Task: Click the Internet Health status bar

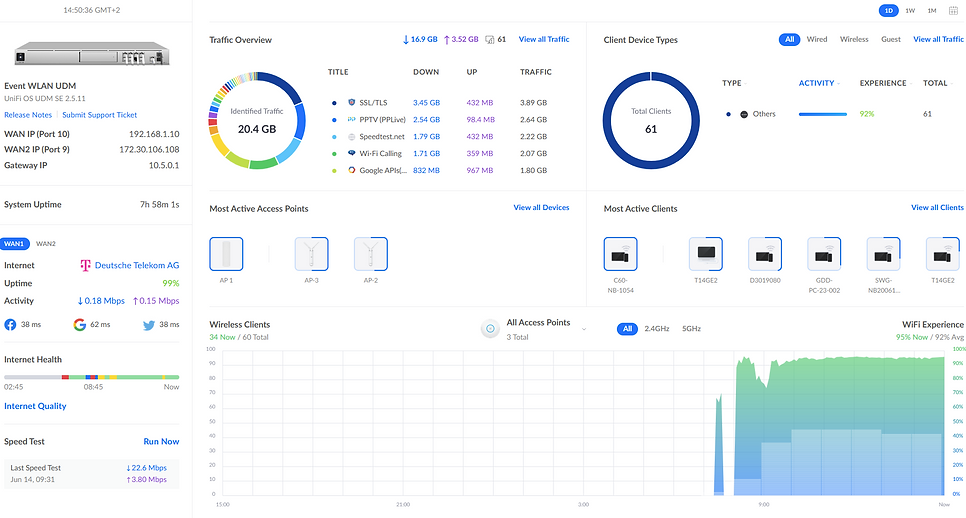Action: click(x=92, y=377)
